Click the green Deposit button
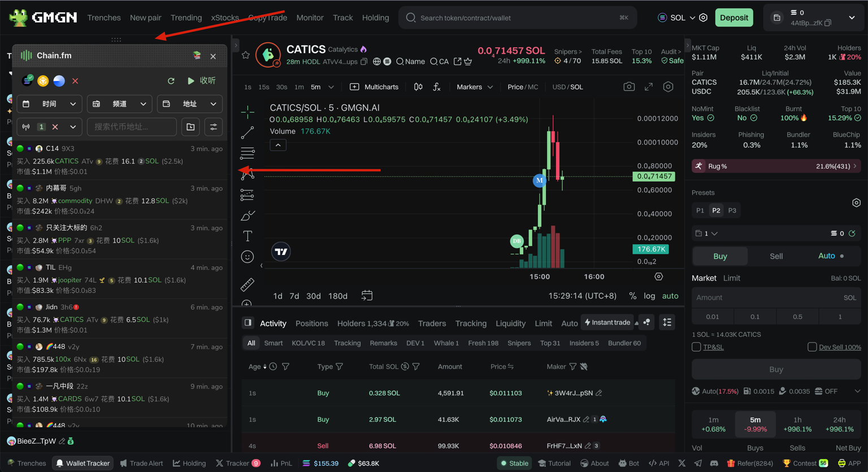Viewport: 868px width, 472px height. [734, 18]
